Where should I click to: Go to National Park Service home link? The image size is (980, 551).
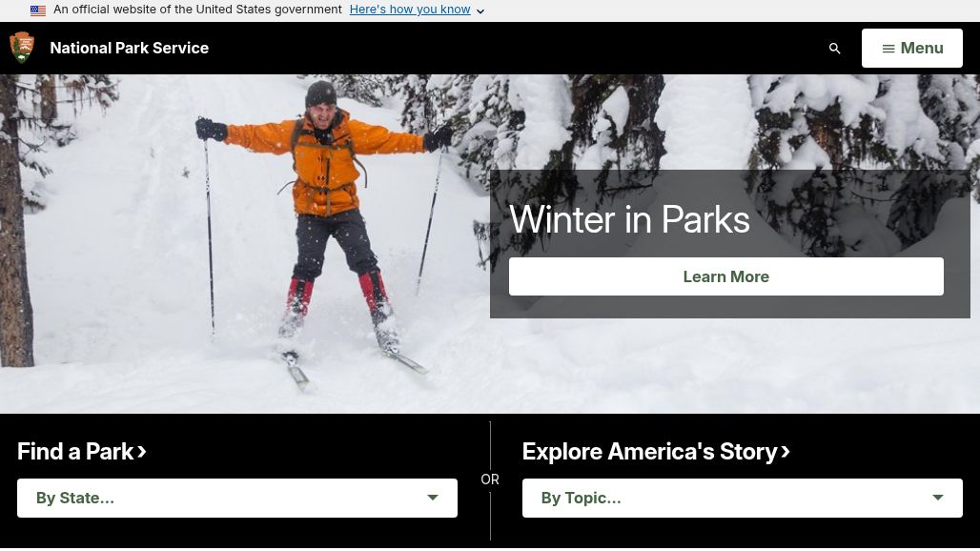129,48
